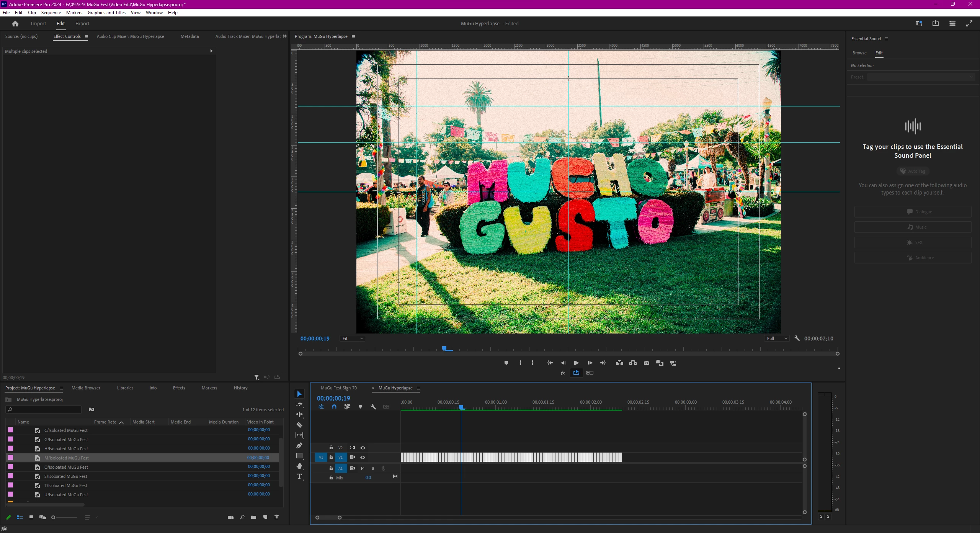Select the Razor tool
This screenshot has height=533, width=980.
tap(299, 425)
